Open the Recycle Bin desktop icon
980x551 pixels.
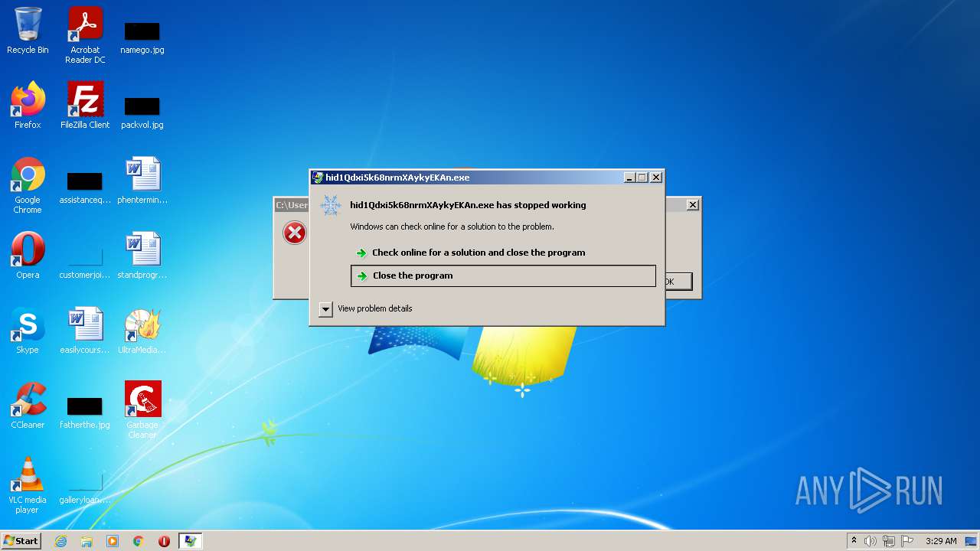click(x=28, y=31)
